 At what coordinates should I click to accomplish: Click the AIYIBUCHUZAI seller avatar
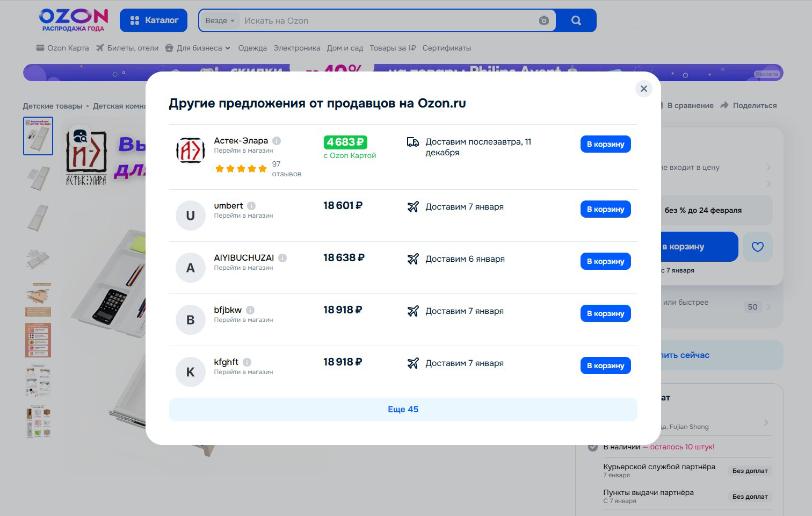pos(191,268)
